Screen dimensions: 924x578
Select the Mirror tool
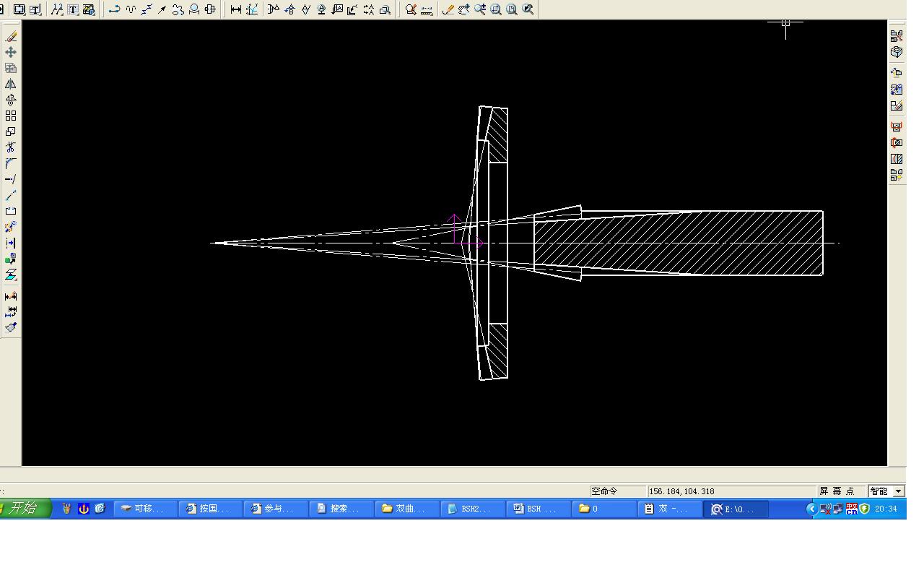(x=11, y=84)
